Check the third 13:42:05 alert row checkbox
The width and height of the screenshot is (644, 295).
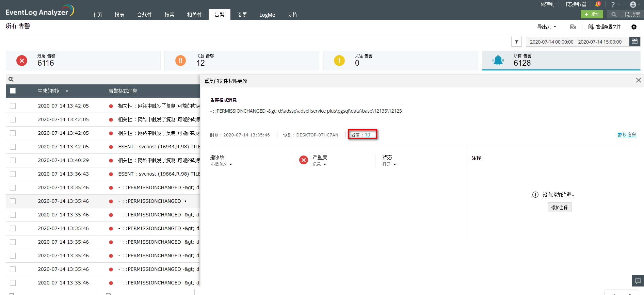click(13, 133)
